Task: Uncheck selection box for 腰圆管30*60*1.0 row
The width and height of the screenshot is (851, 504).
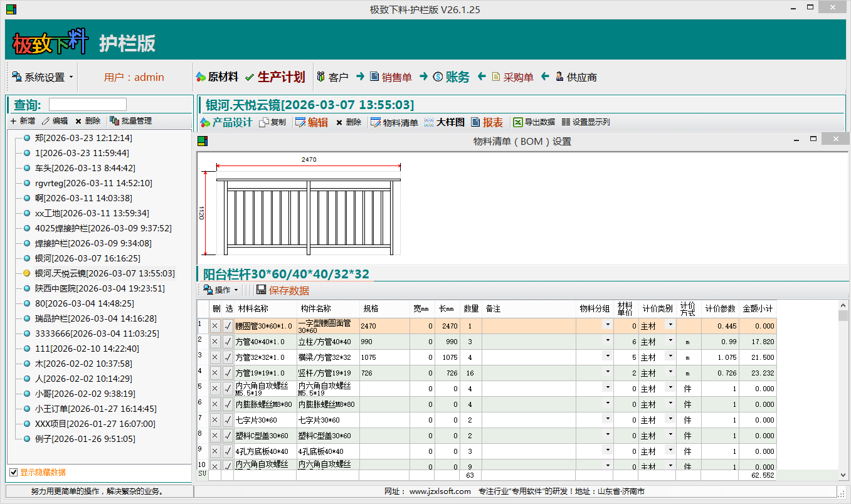Action: click(x=228, y=326)
